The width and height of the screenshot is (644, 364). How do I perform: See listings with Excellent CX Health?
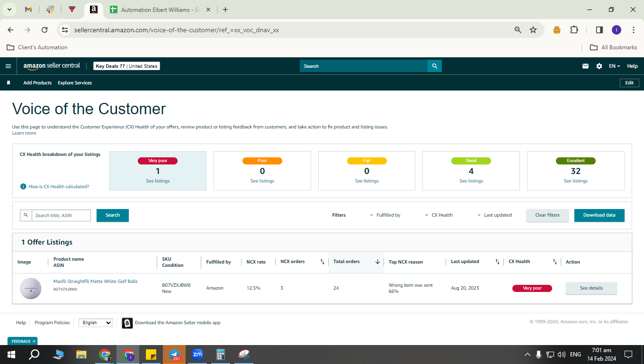point(576,181)
